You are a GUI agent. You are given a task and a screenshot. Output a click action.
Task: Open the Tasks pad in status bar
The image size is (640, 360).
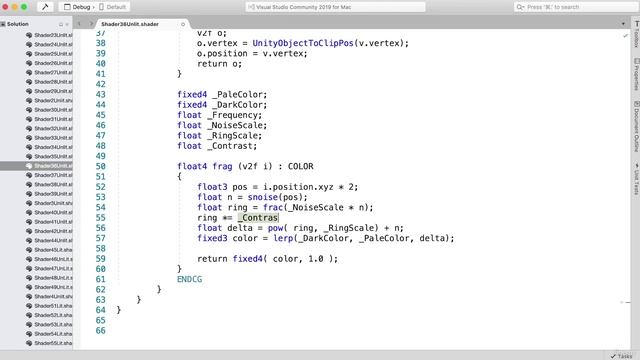pos(622,356)
